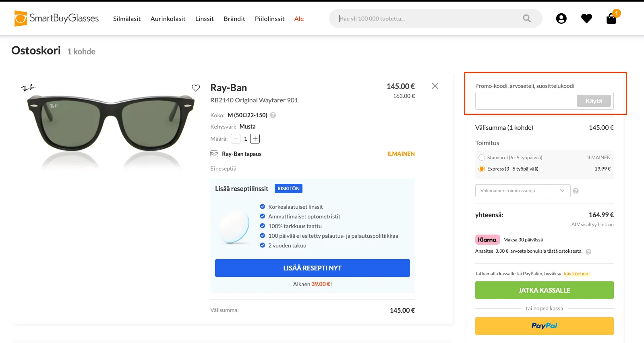
Task: Click the Käytä promo apply button
Action: click(x=594, y=101)
